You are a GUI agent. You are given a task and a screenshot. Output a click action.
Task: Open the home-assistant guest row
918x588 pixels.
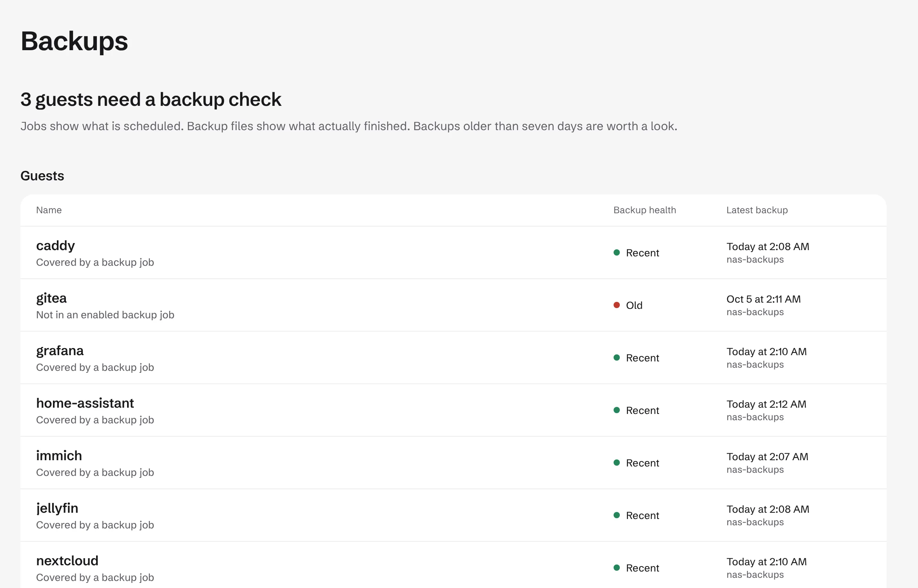454,410
